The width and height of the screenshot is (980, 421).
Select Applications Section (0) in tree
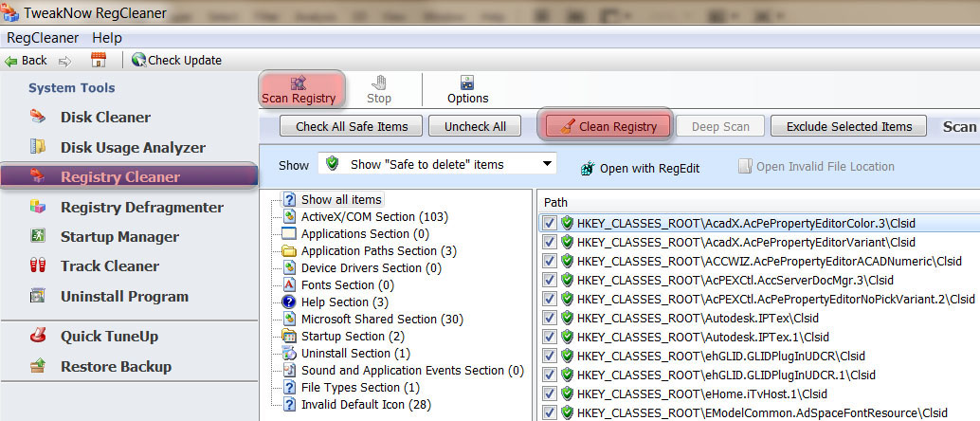pos(365,234)
